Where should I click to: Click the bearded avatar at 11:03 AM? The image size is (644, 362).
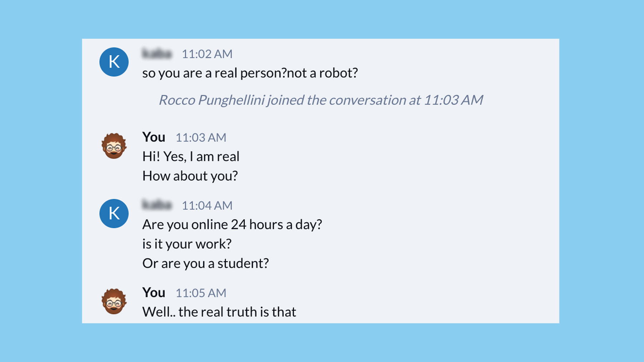pos(114,146)
